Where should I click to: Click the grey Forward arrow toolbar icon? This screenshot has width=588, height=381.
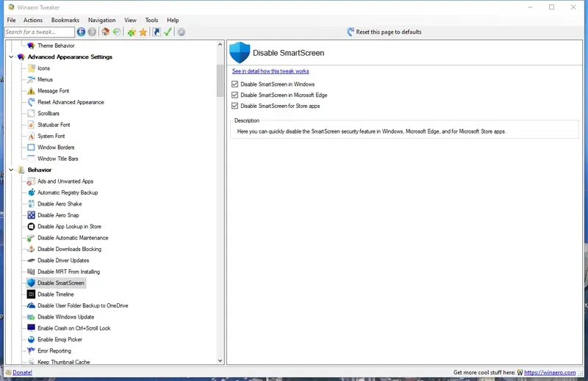pyautogui.click(x=92, y=32)
